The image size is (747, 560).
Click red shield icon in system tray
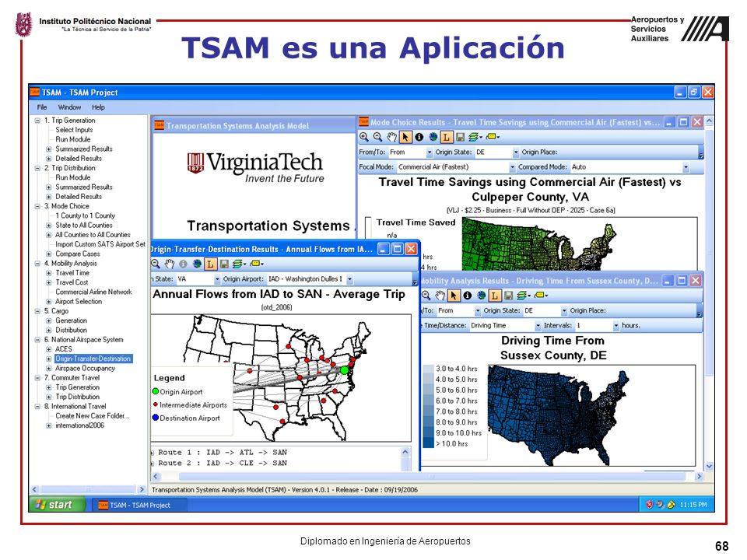click(x=649, y=505)
